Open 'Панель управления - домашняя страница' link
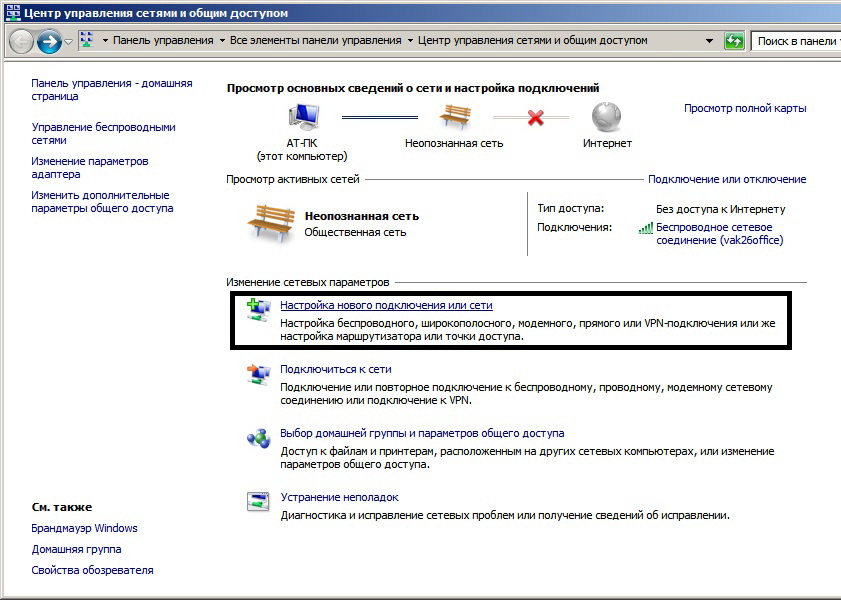This screenshot has width=841, height=600. coord(112,90)
